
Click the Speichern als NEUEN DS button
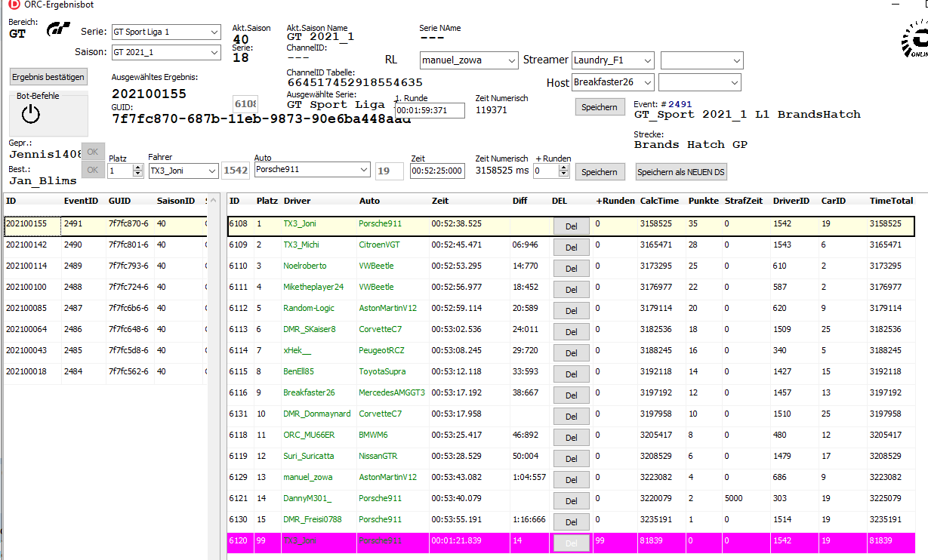(681, 172)
